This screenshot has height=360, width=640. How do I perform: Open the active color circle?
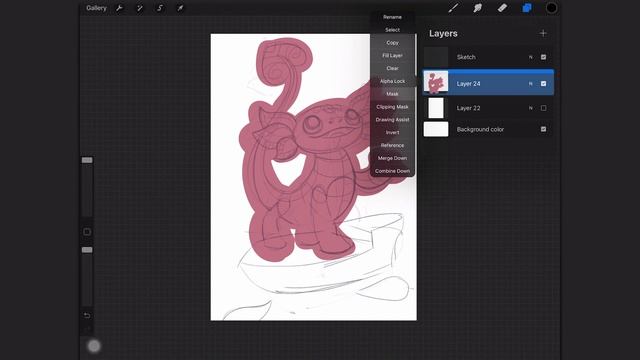point(551,8)
